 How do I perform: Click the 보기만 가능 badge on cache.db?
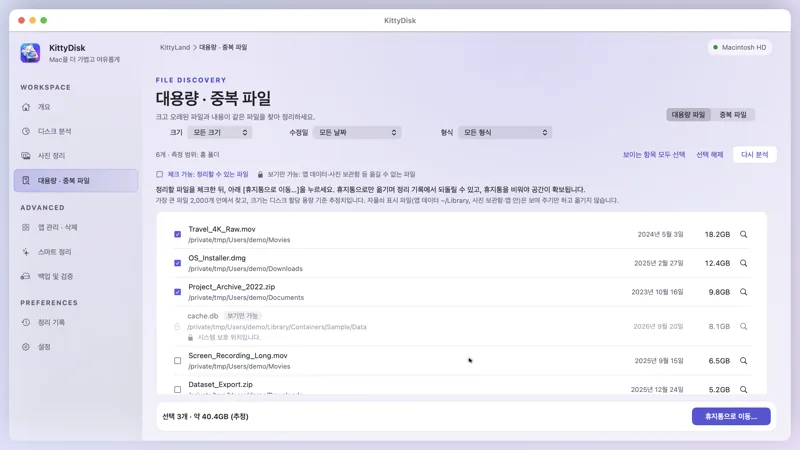[x=242, y=316]
